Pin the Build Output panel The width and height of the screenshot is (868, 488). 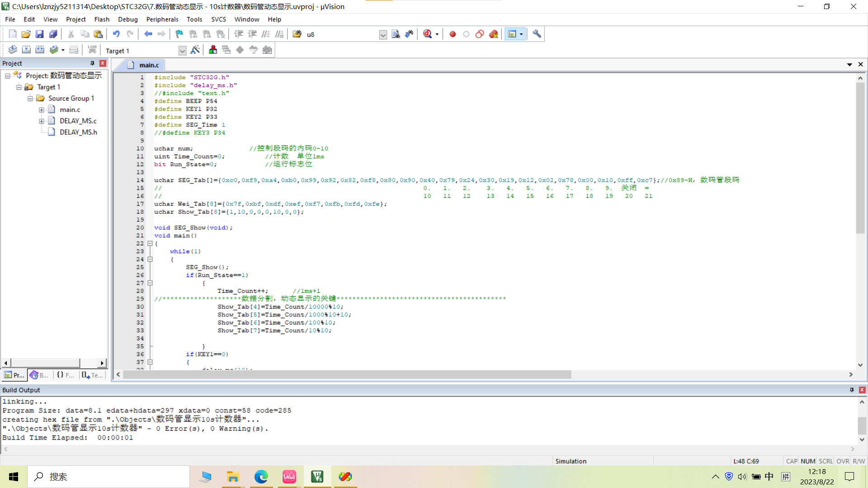tap(852, 390)
